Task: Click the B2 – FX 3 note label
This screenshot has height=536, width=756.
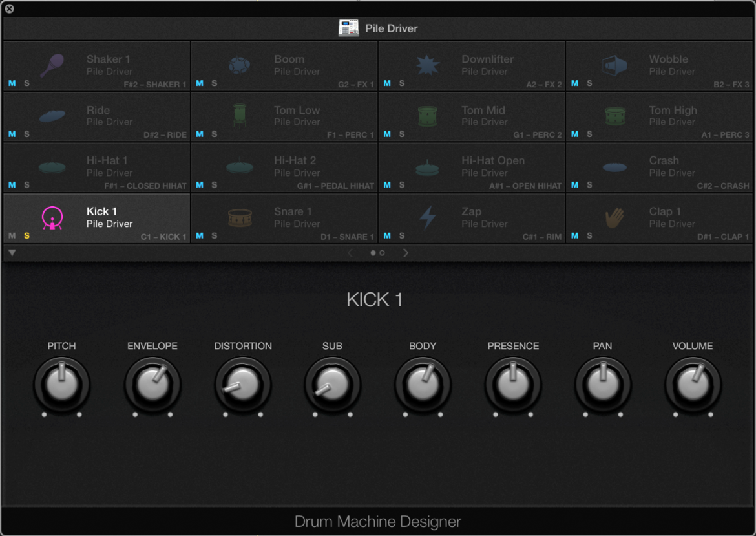Action: pos(731,85)
